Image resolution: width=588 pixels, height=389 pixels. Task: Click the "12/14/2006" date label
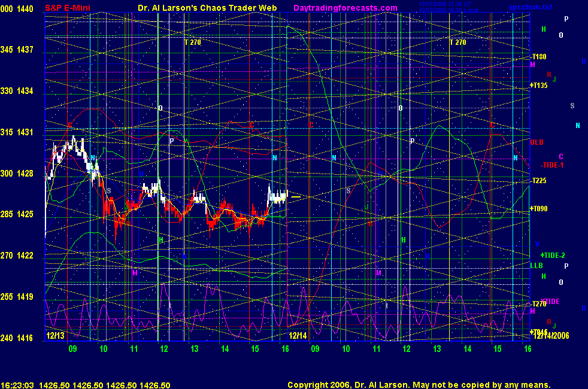click(x=551, y=336)
